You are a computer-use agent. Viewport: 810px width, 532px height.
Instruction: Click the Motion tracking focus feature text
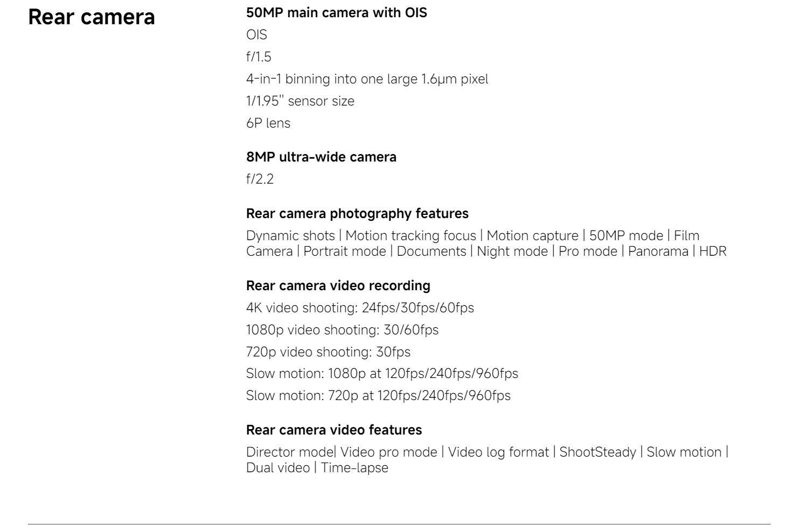411,235
